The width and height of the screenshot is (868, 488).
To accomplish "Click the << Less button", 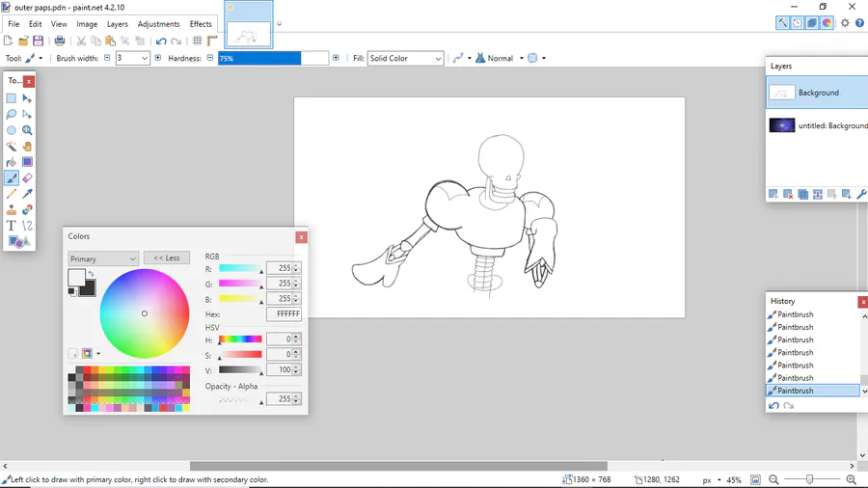I will pyautogui.click(x=167, y=258).
